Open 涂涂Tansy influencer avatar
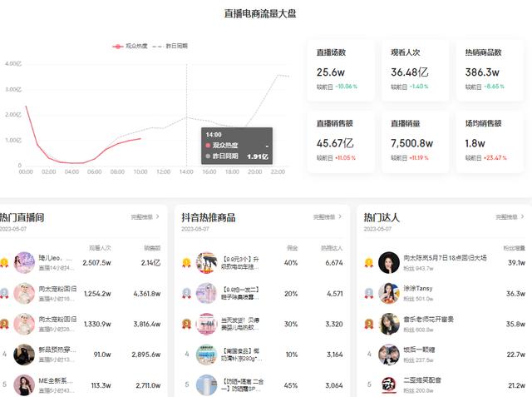The height and width of the screenshot is (397, 532). coord(389,293)
